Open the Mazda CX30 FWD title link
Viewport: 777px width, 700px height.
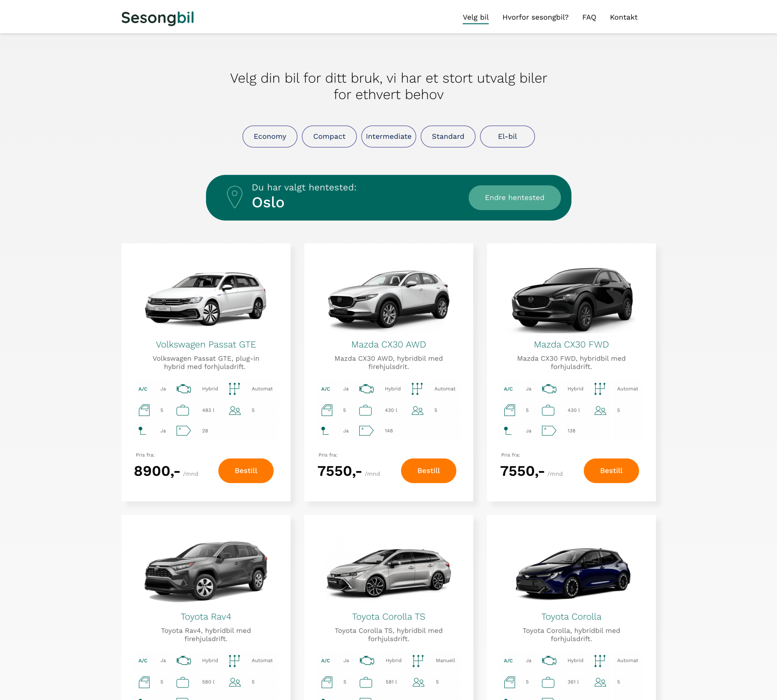pos(571,344)
